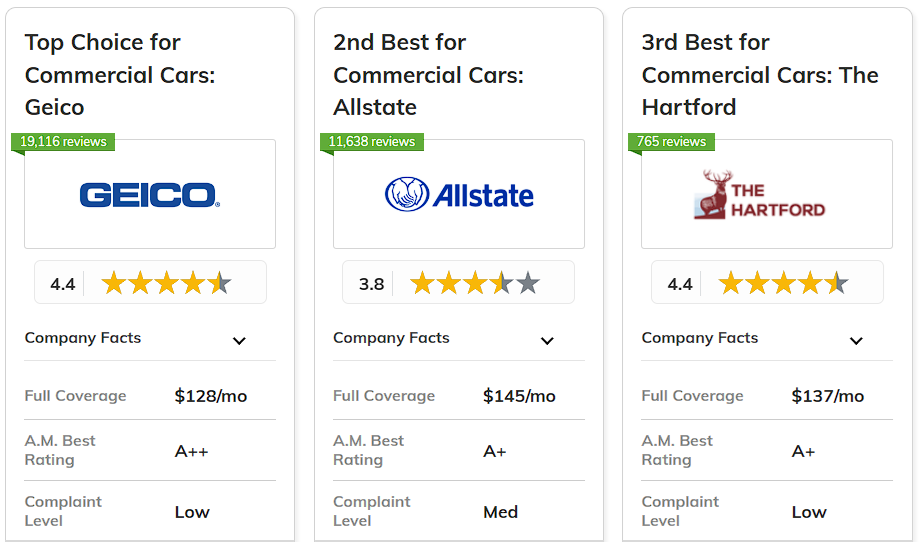
Task: Click Geico's $128/mo full coverage price
Action: 211,396
